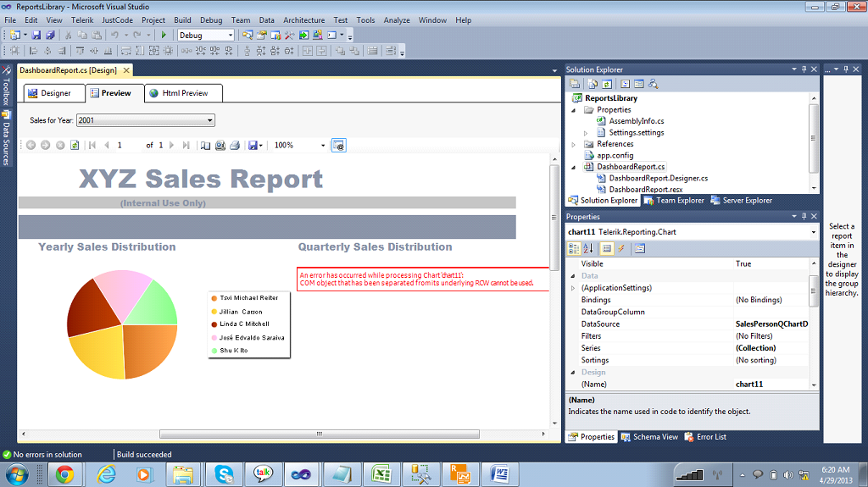Expand the (ApplicationSettings) property

(x=573, y=288)
